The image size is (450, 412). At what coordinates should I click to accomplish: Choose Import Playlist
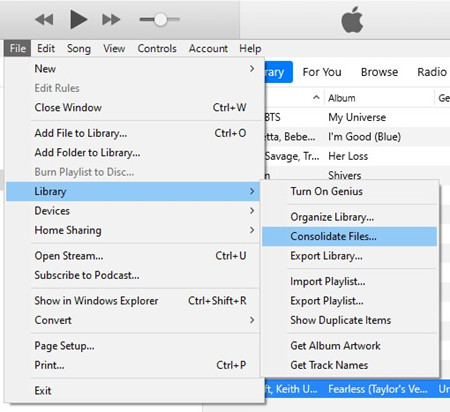[349, 281]
